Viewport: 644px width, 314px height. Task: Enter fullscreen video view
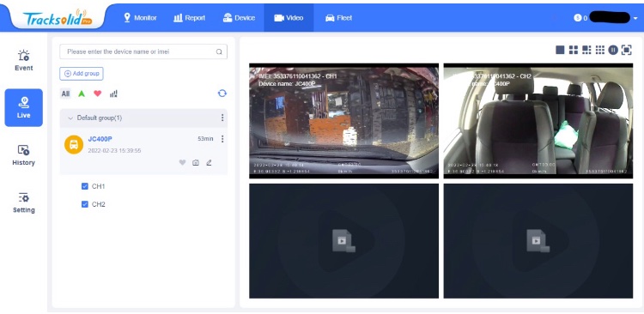pos(626,50)
